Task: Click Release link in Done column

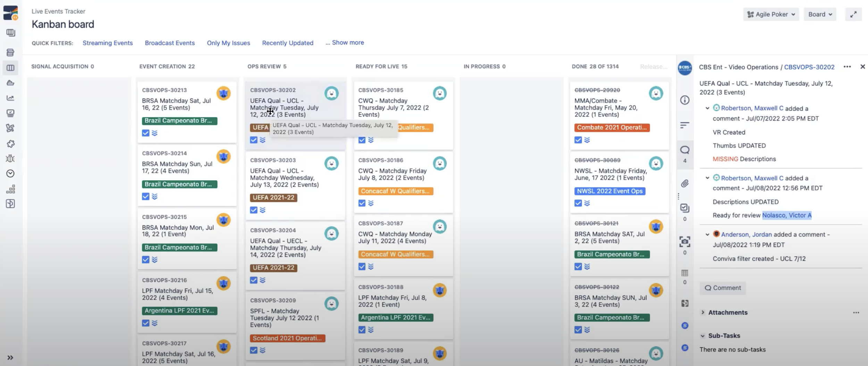Action: (x=653, y=66)
